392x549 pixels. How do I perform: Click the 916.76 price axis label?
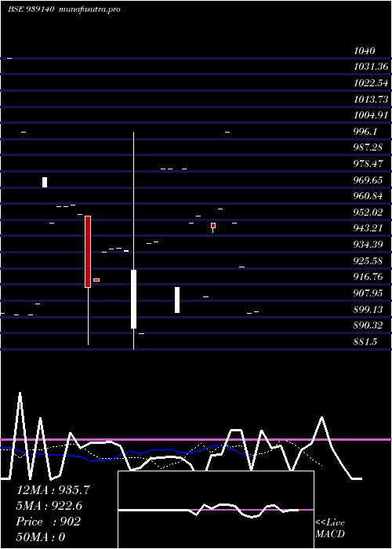(x=368, y=277)
